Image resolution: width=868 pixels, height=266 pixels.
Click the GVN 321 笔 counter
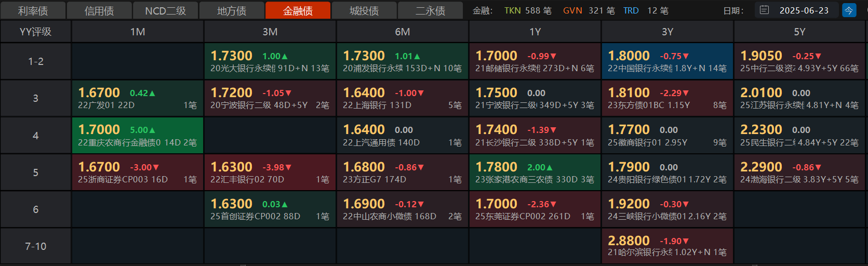pyautogui.click(x=589, y=10)
